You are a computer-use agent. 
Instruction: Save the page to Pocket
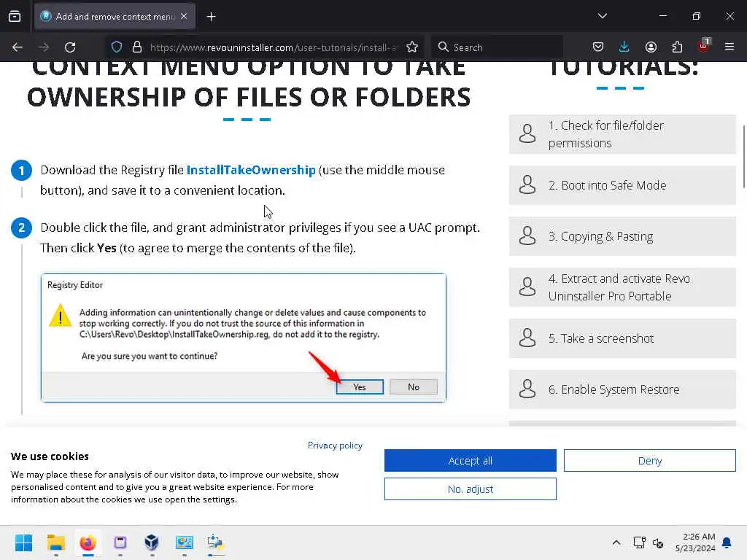(x=598, y=47)
